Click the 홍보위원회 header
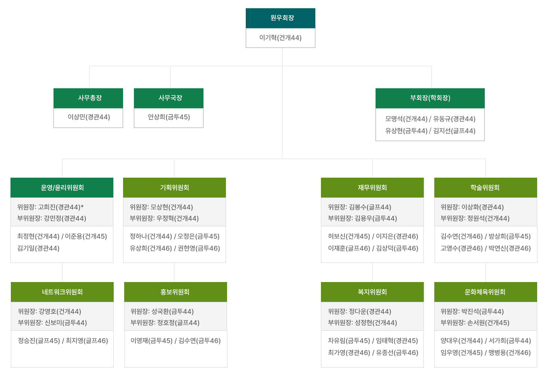Viewport: 548px width, 392px height. [175, 292]
